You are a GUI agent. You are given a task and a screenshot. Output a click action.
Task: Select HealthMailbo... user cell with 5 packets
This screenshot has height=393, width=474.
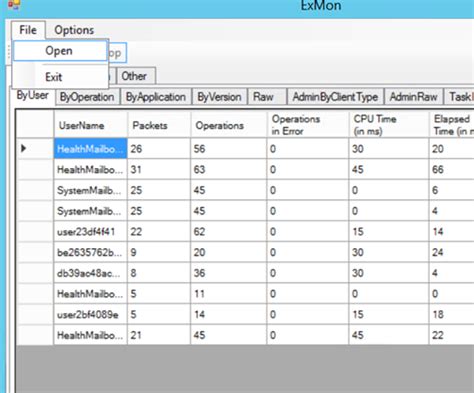point(90,293)
